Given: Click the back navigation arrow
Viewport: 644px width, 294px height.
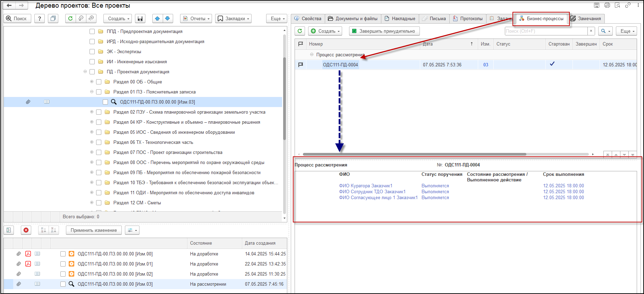Looking at the screenshot, I should point(9,6).
